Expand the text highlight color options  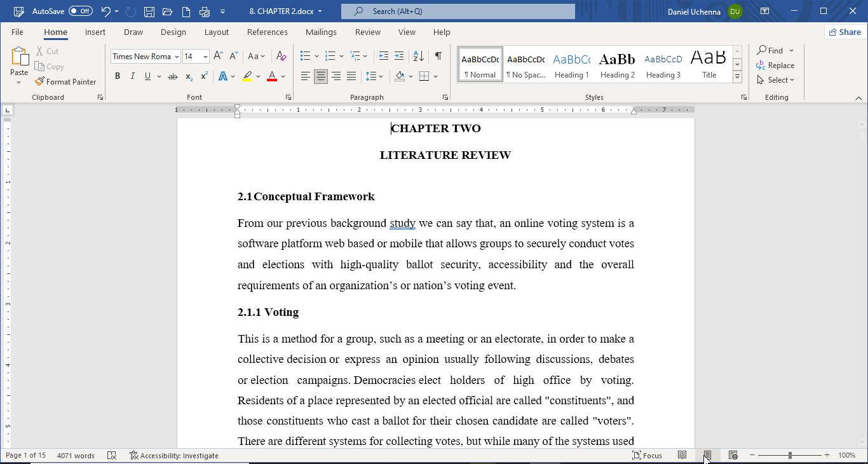pos(257,77)
